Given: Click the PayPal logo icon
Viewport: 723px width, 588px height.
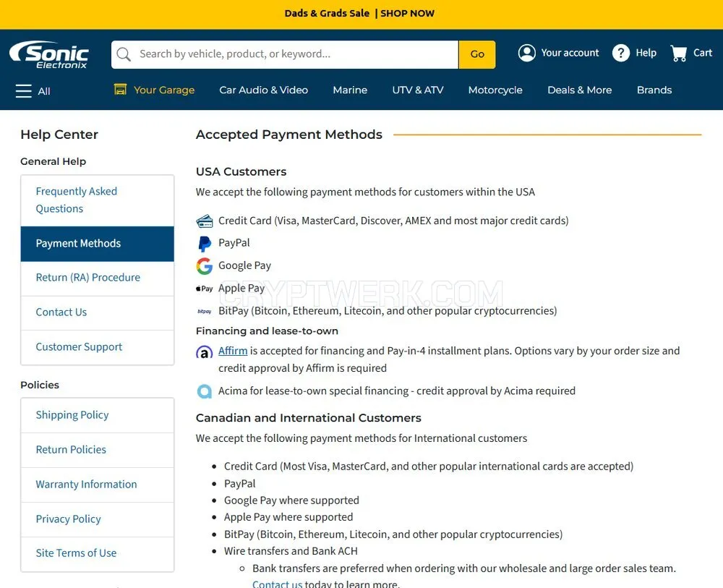Looking at the screenshot, I should coord(205,243).
